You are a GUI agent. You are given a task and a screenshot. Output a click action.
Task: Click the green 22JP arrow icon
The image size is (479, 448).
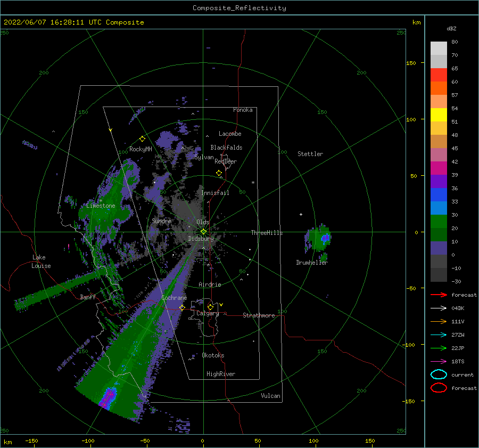click(439, 348)
